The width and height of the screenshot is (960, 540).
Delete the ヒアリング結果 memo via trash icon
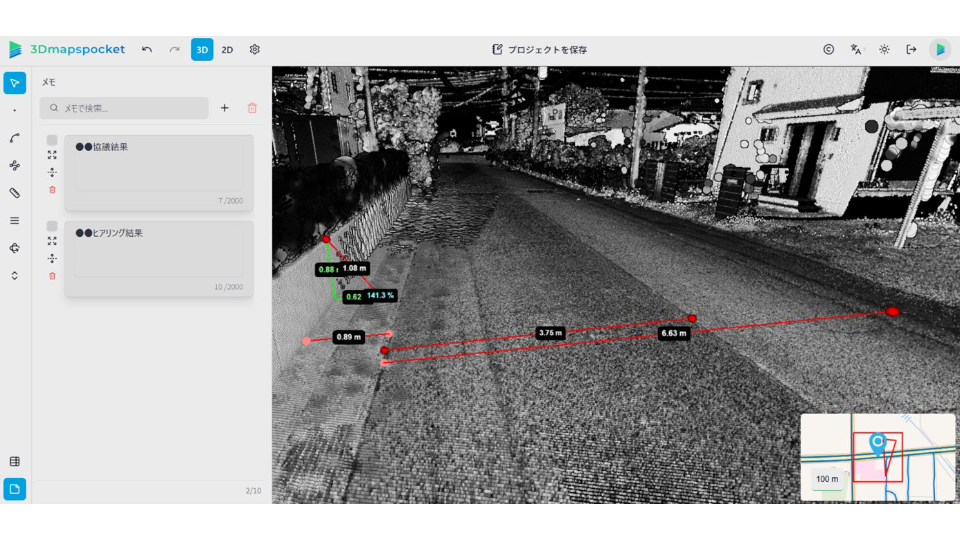tap(52, 275)
